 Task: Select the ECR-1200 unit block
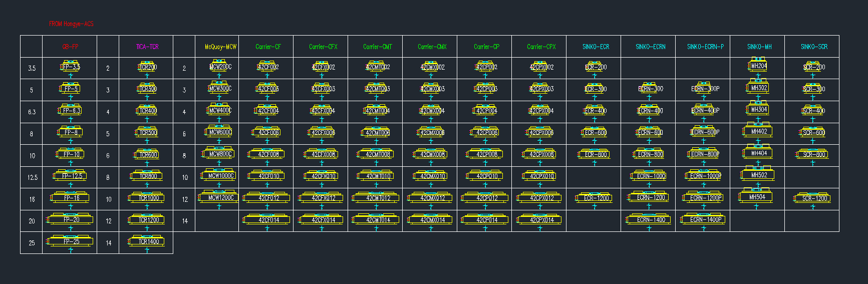(x=596, y=198)
